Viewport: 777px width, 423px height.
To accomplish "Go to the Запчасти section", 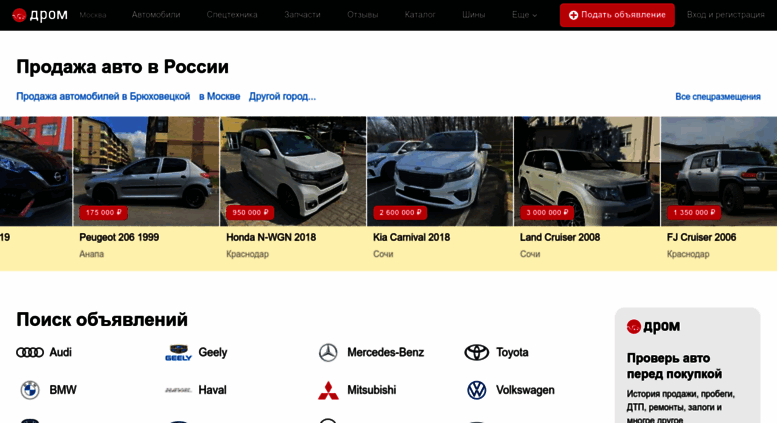I will click(302, 15).
